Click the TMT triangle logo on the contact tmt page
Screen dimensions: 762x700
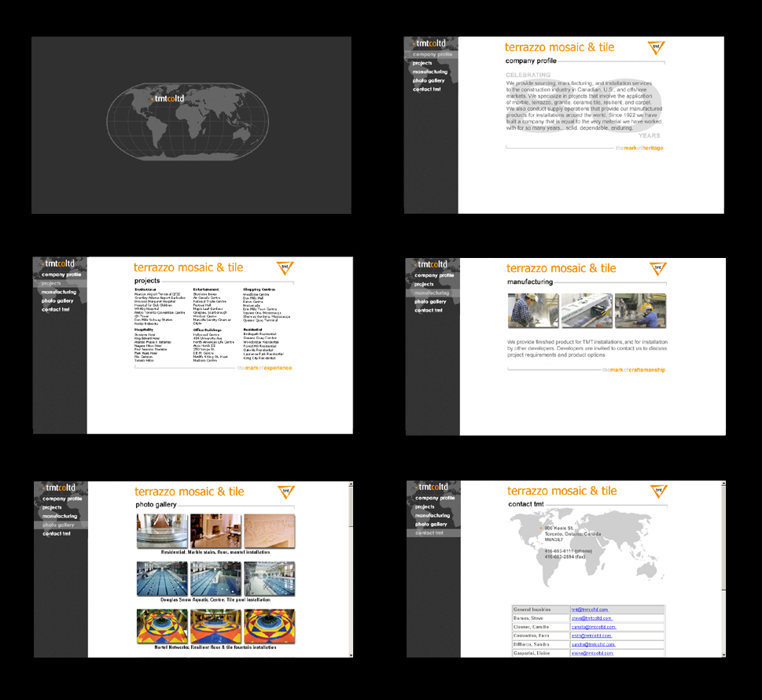[x=659, y=492]
